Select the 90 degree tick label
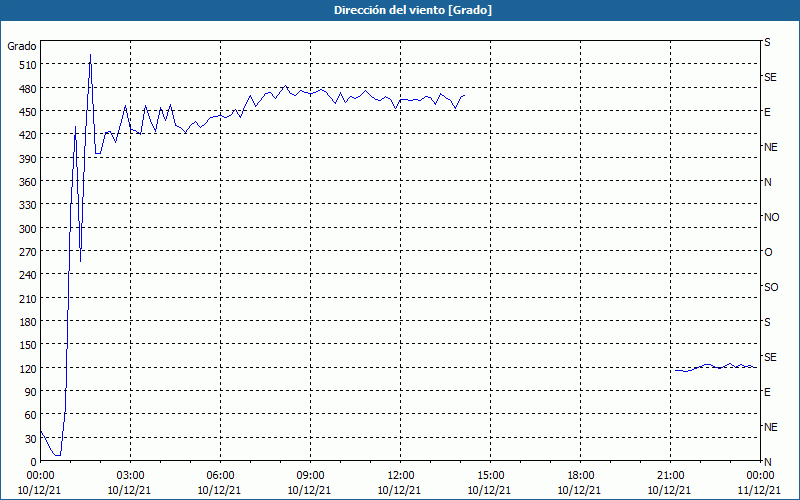This screenshot has width=800, height=500. point(31,392)
